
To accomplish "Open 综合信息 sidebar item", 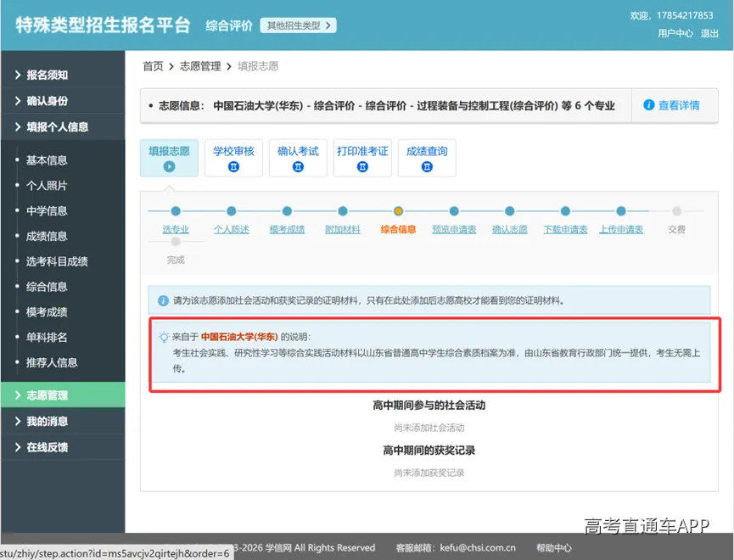I will 47,287.
